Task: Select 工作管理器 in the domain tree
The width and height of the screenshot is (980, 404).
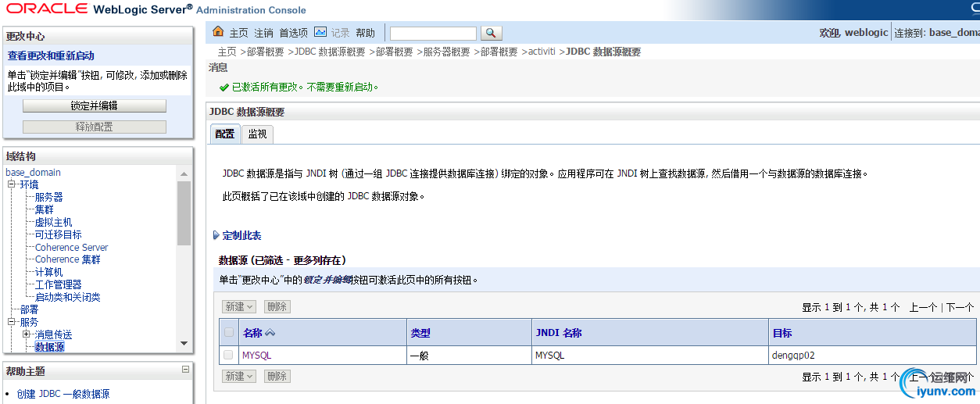Action: 58,284
